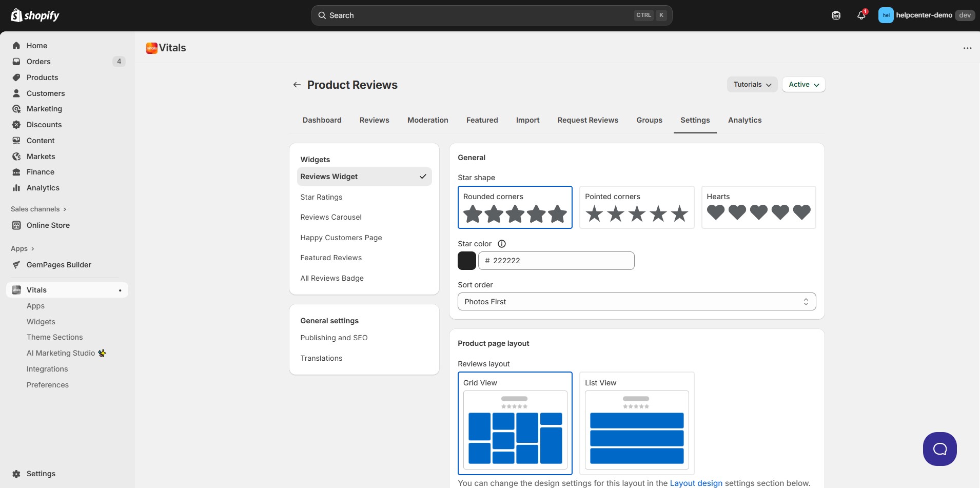980x488 pixels.
Task: Select Pointed corners star shape
Action: (x=636, y=207)
